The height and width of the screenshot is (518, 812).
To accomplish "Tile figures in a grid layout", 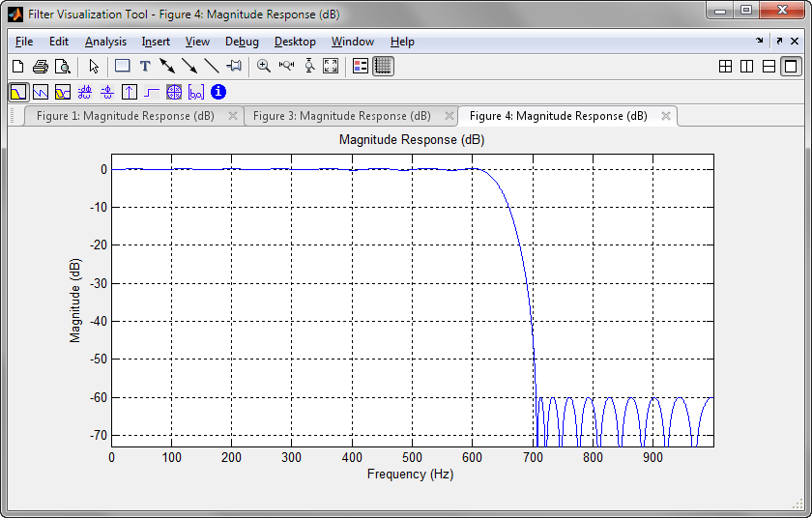I will pos(726,67).
